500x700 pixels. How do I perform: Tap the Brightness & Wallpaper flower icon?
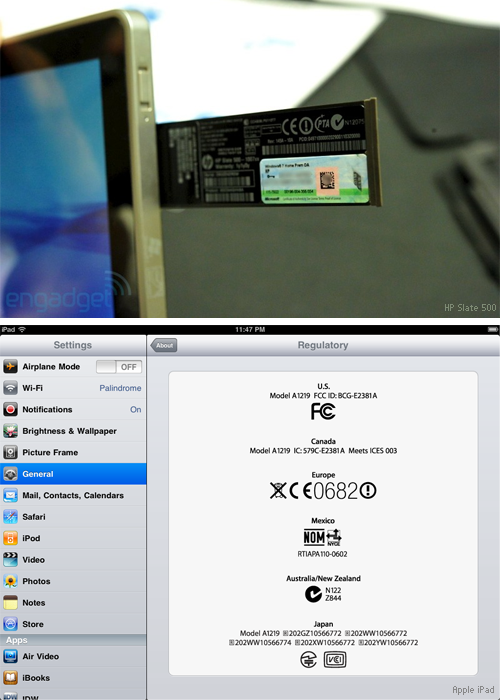point(10,431)
